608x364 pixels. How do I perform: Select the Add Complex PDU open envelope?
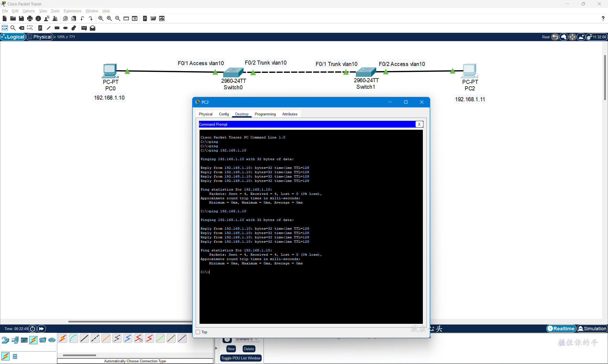93,28
